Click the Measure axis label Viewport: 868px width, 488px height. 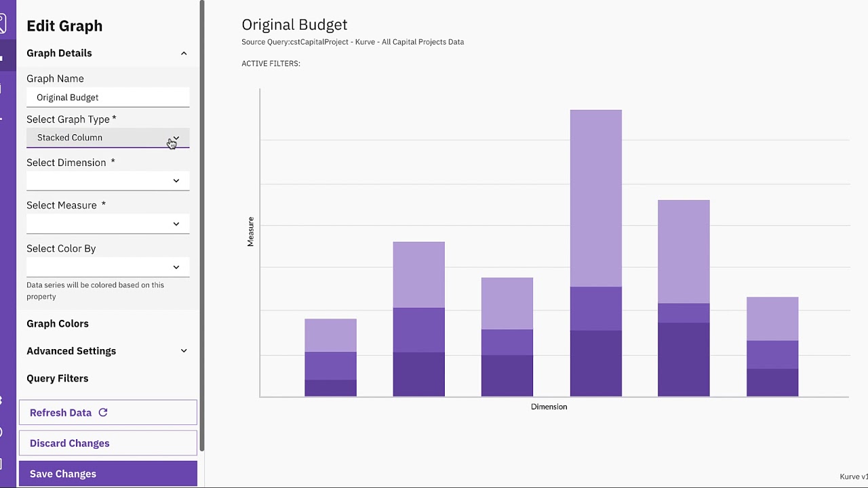click(250, 232)
